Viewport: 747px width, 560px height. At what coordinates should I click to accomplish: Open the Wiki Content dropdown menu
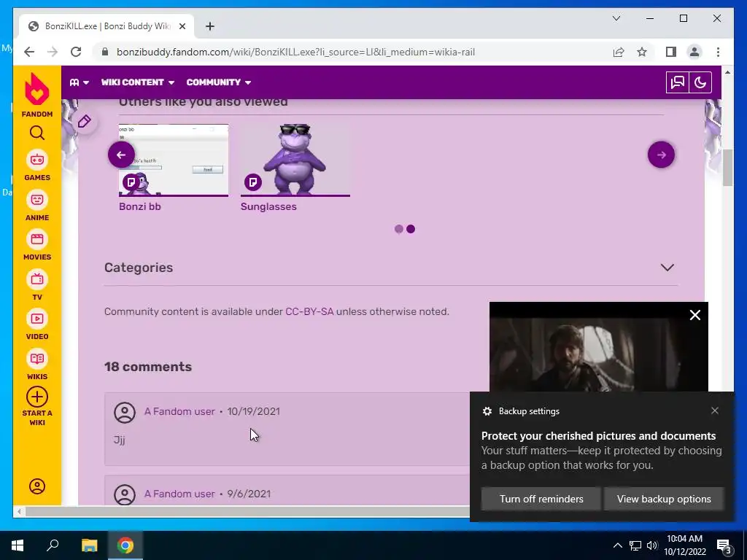pyautogui.click(x=138, y=82)
